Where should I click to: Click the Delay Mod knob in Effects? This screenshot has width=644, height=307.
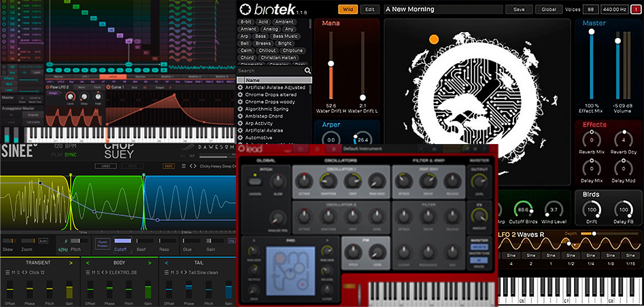pyautogui.click(x=623, y=168)
